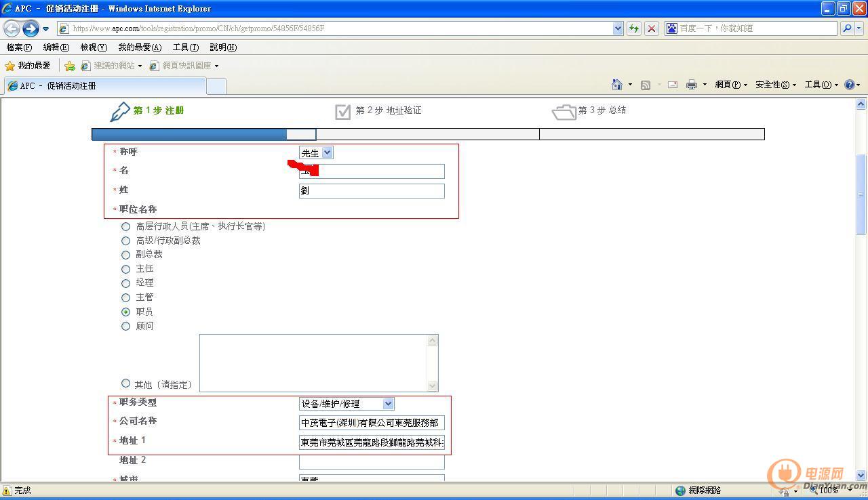
Task: Open the 称呼 title dropdown showing 先生
Action: [x=316, y=153]
